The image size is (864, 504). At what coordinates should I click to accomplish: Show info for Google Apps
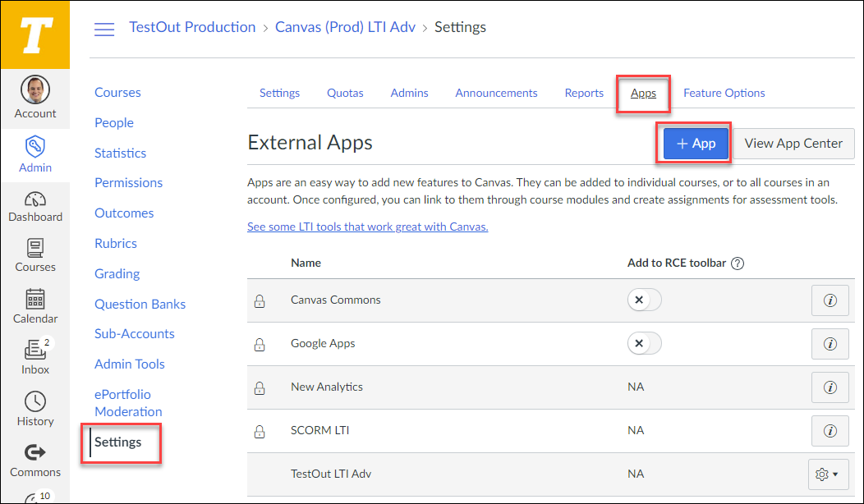(830, 344)
